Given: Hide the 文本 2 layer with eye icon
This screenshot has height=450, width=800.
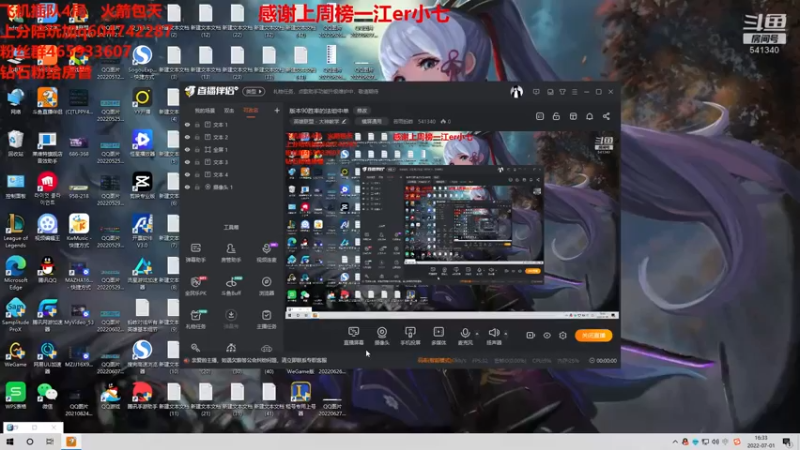Looking at the screenshot, I should point(187,137).
